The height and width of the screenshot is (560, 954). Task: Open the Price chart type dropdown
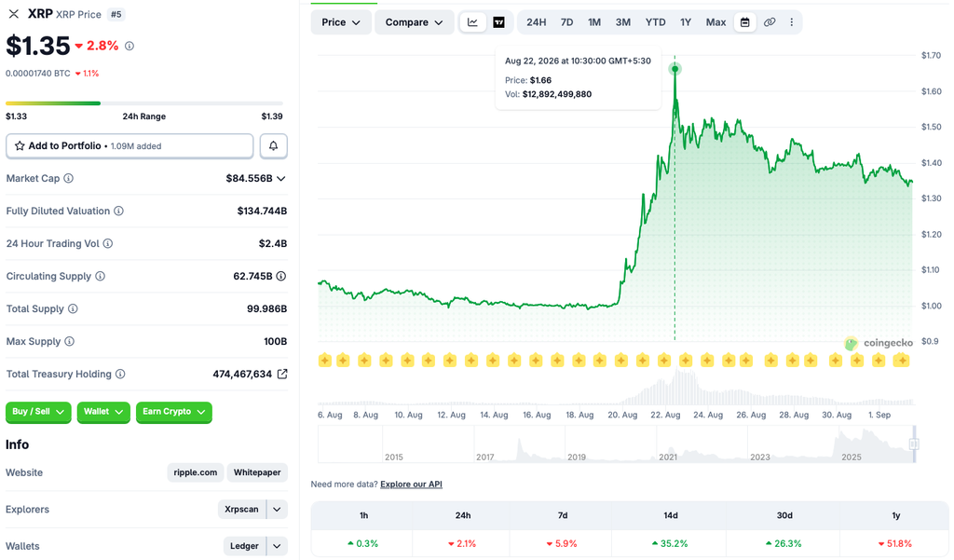click(341, 22)
